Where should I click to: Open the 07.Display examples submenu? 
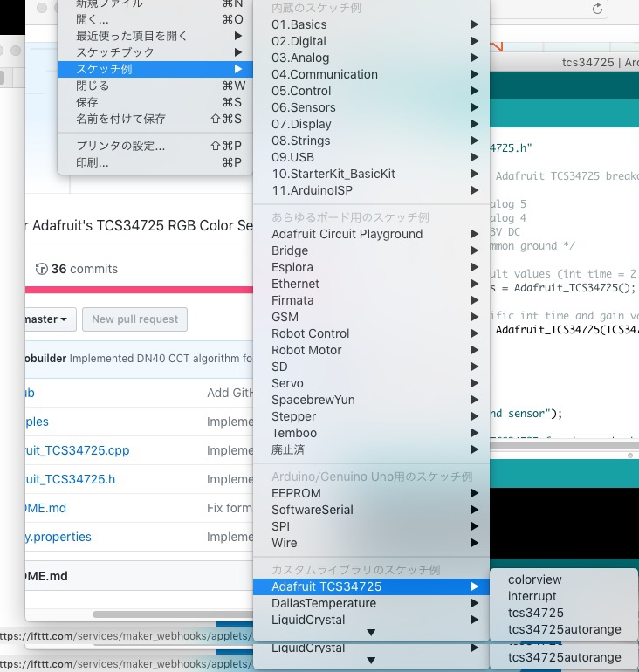click(371, 124)
